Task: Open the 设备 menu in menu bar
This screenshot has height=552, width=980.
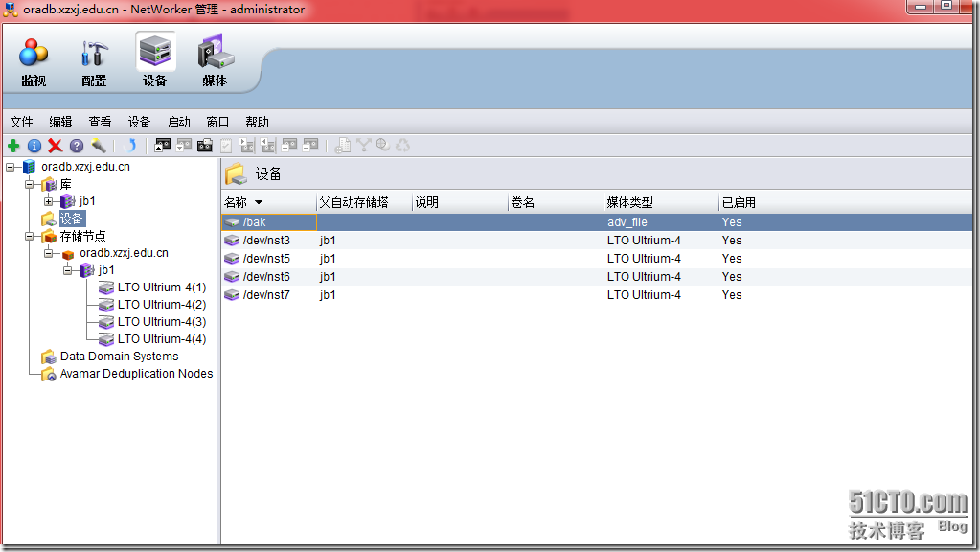Action: (139, 122)
